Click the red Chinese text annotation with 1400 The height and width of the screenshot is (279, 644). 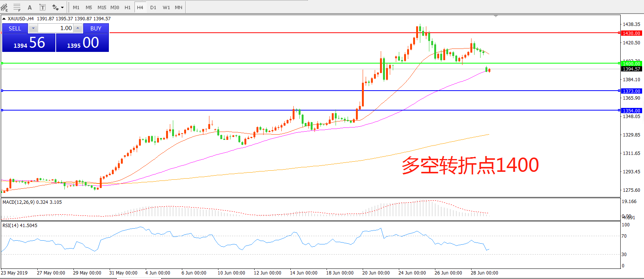470,165
